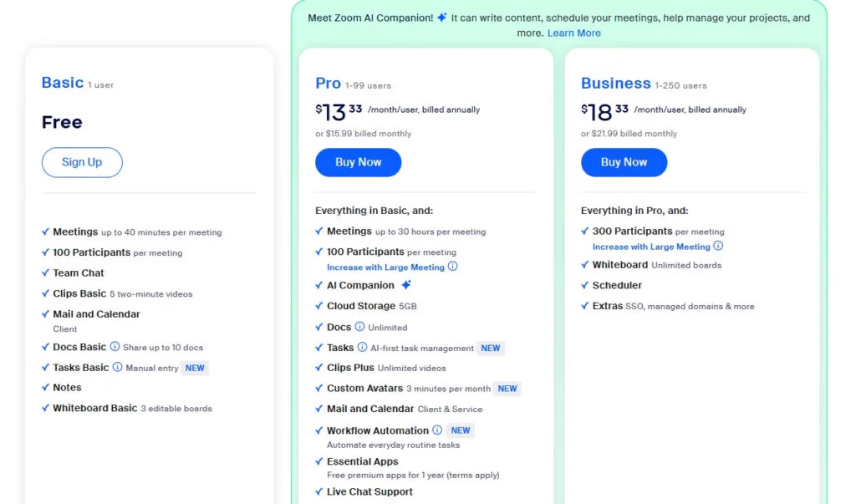Click sparkle icon next to AI Companion feature
856x504 pixels.
pos(406,285)
